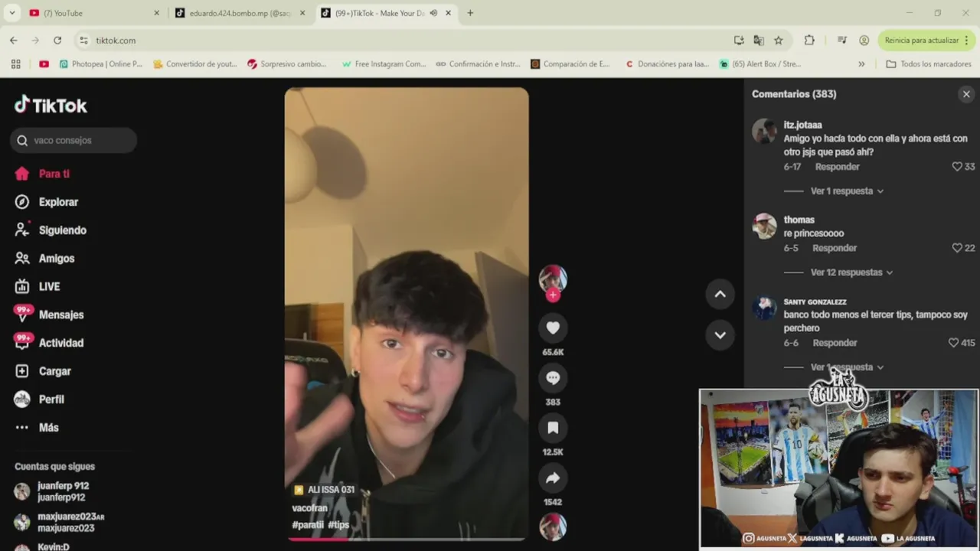
Task: Go to previous video with up arrow
Action: coord(720,295)
